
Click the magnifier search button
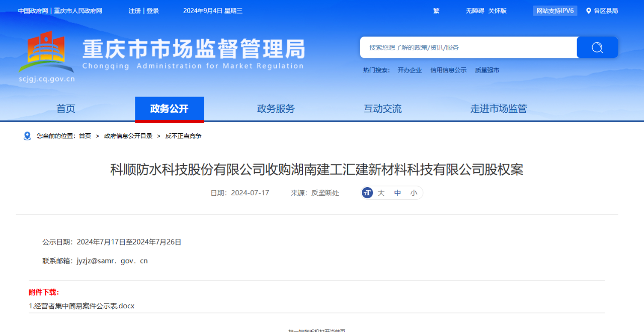pyautogui.click(x=597, y=47)
